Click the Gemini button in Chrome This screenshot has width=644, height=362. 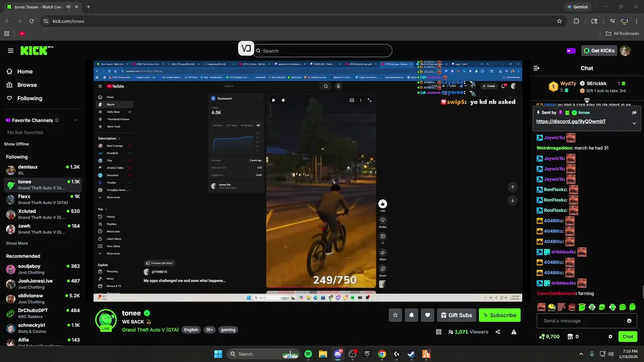[x=578, y=7]
